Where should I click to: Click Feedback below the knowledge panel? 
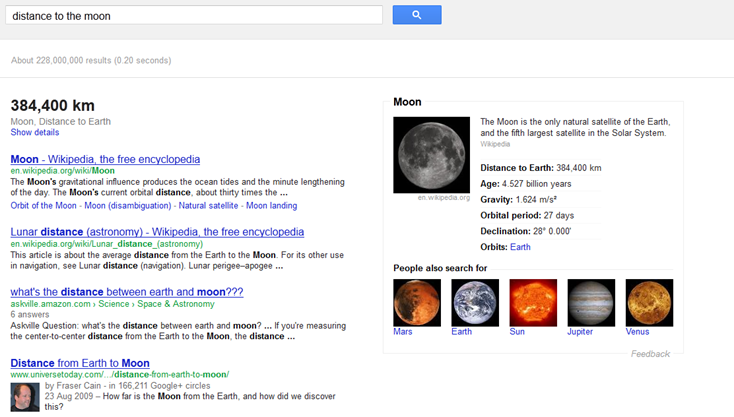tap(650, 354)
